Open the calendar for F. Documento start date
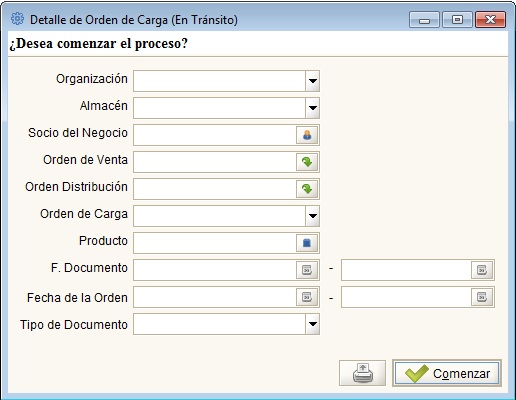The width and height of the screenshot is (516, 400). pyautogui.click(x=307, y=270)
